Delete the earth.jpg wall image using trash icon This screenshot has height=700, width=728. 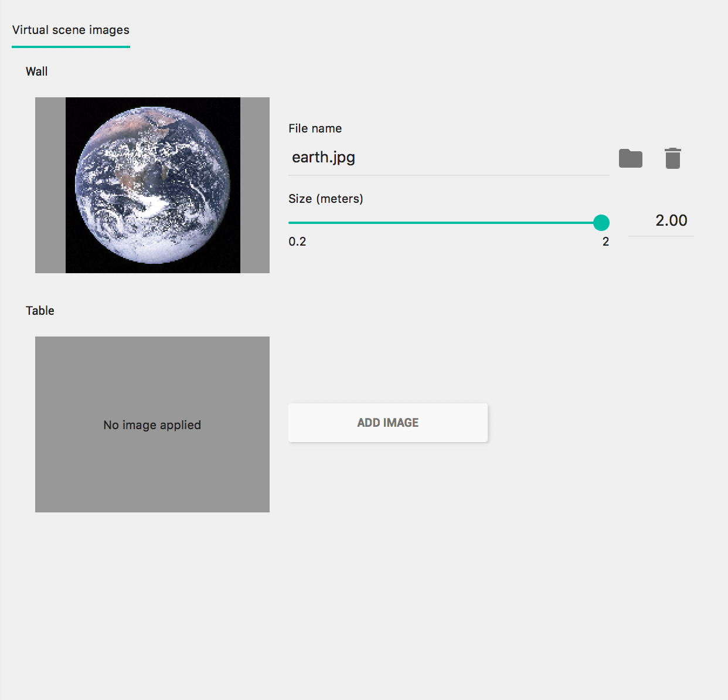pos(672,158)
